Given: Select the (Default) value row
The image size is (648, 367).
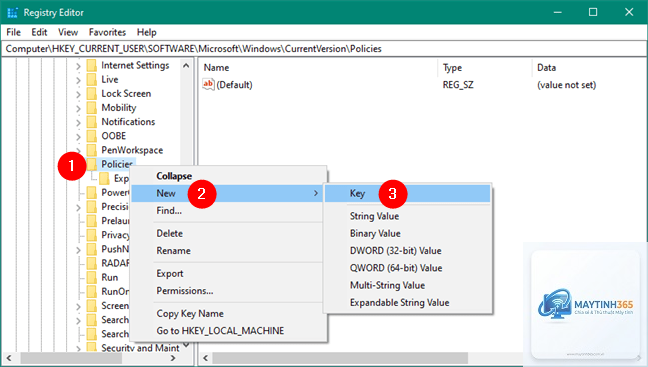Looking at the screenshot, I should click(423, 85).
